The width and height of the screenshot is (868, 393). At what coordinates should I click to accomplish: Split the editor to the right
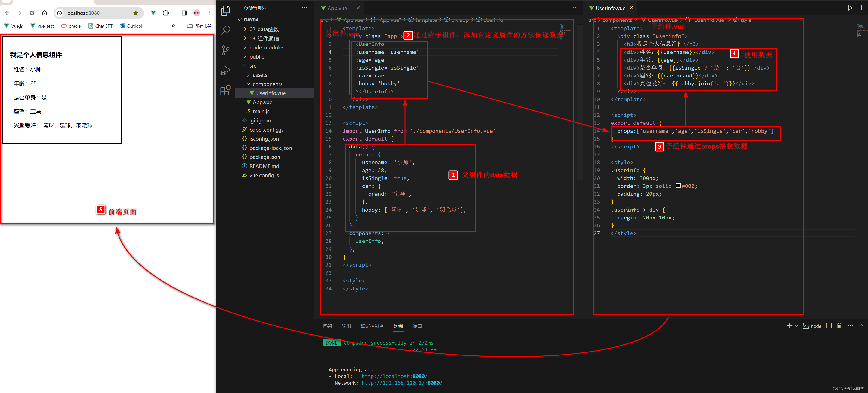[x=861, y=8]
